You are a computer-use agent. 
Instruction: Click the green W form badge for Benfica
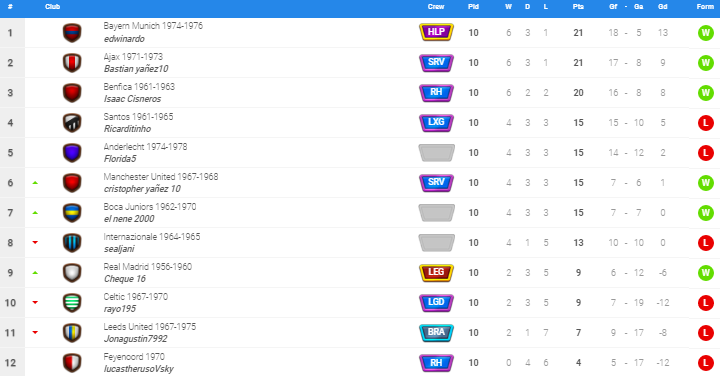point(706,93)
